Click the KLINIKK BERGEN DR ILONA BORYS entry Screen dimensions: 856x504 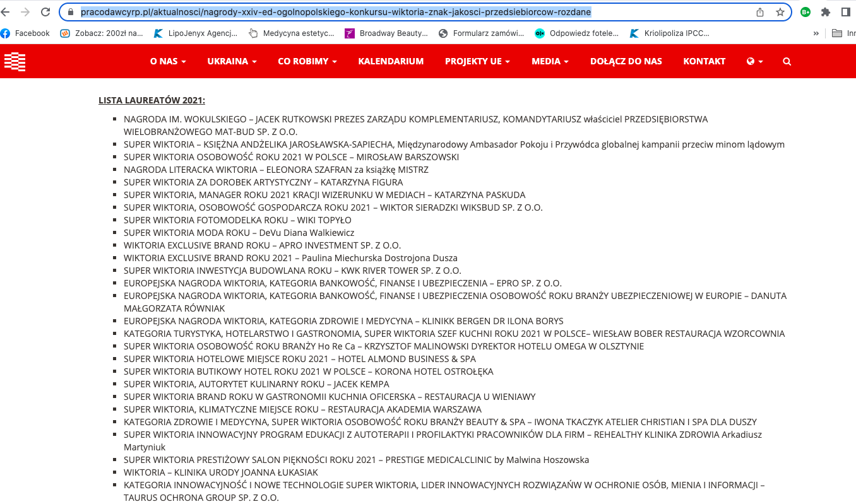pos(343,321)
